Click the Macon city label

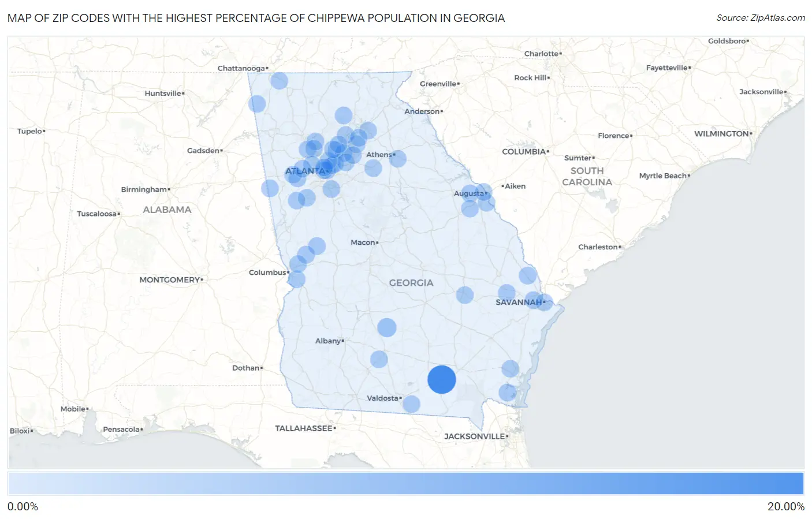click(363, 242)
